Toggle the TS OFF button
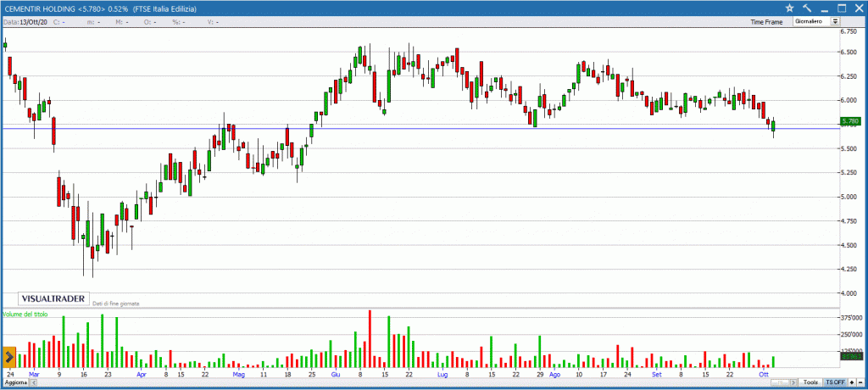The height and width of the screenshot is (390, 868). [x=835, y=382]
